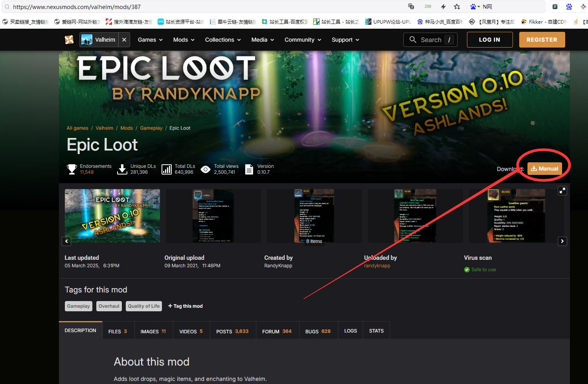Image resolution: width=588 pixels, height=384 pixels.
Task: Open the UPUPW论坛 bookmark
Action: [388, 22]
